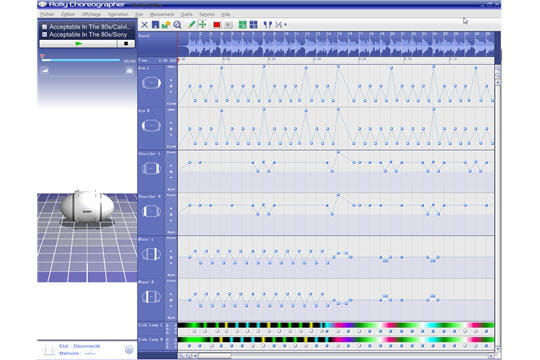Click the playback progress slider
The image size is (540, 360).
[x=81, y=60]
